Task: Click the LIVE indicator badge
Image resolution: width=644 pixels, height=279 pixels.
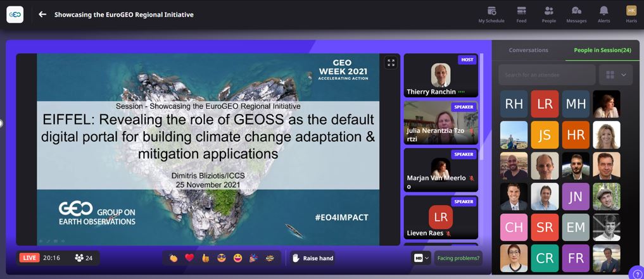Action: pos(30,257)
